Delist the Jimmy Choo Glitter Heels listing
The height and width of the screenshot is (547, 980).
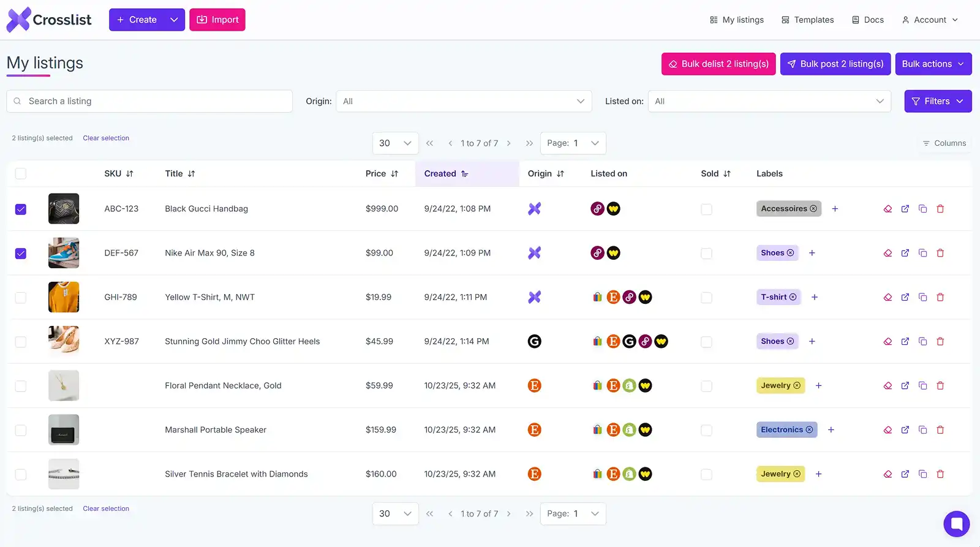point(888,341)
